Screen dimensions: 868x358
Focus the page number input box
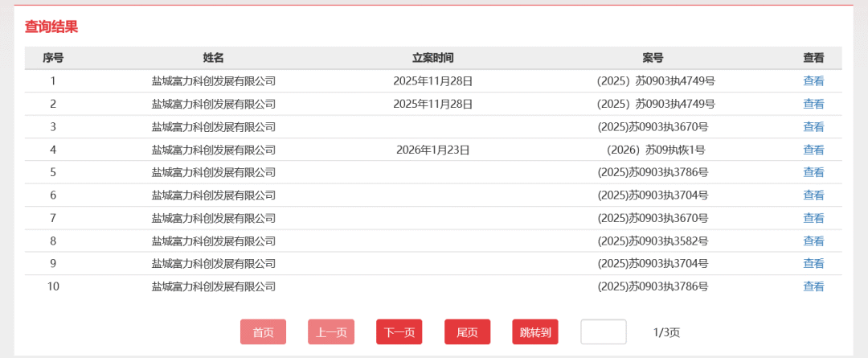(603, 332)
